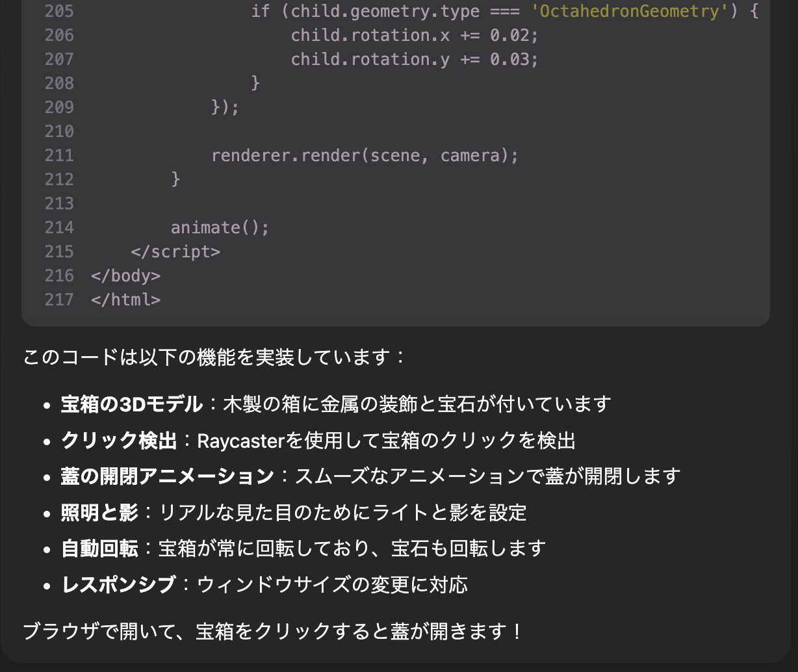Viewport: 798px width, 672px height.
Task: Click line number 208 in the gutter
Action: pos(59,83)
